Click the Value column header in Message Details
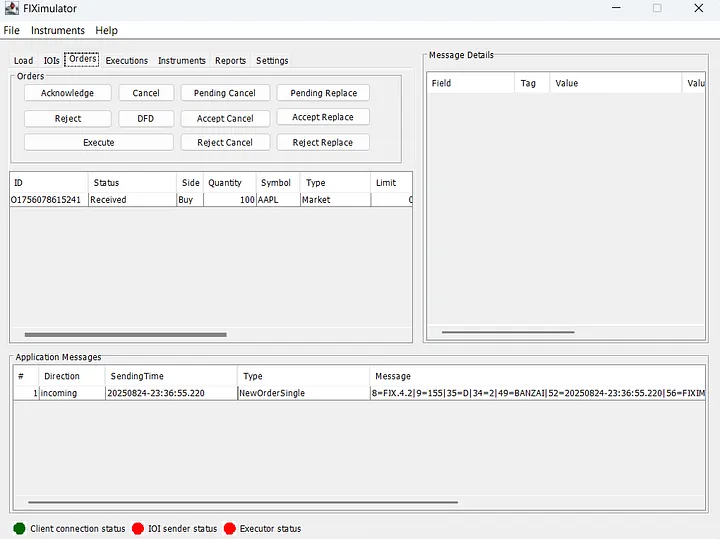The image size is (720, 539). tap(615, 83)
